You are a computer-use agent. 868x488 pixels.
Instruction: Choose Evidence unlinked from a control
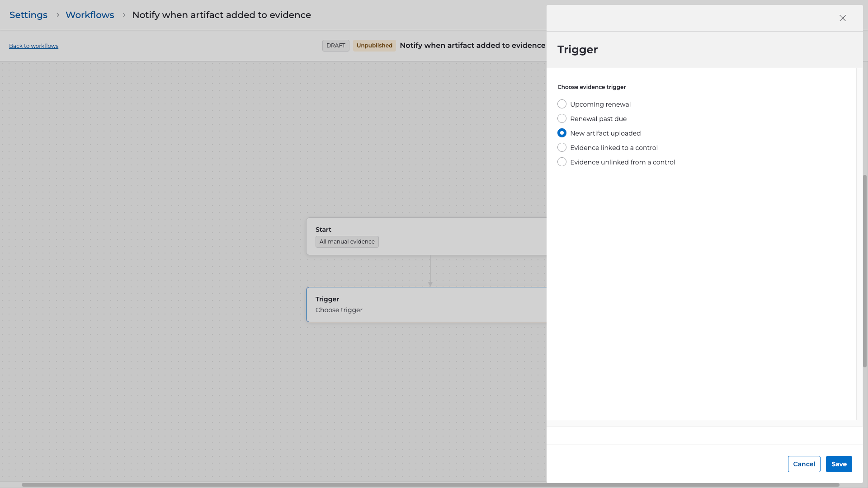click(x=562, y=162)
